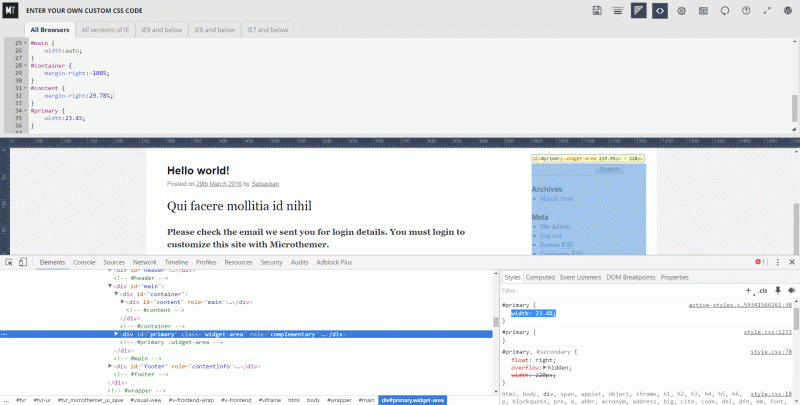Screen dimensions: 800x405
Task: Switch to IE7 and below tab
Action: click(268, 30)
